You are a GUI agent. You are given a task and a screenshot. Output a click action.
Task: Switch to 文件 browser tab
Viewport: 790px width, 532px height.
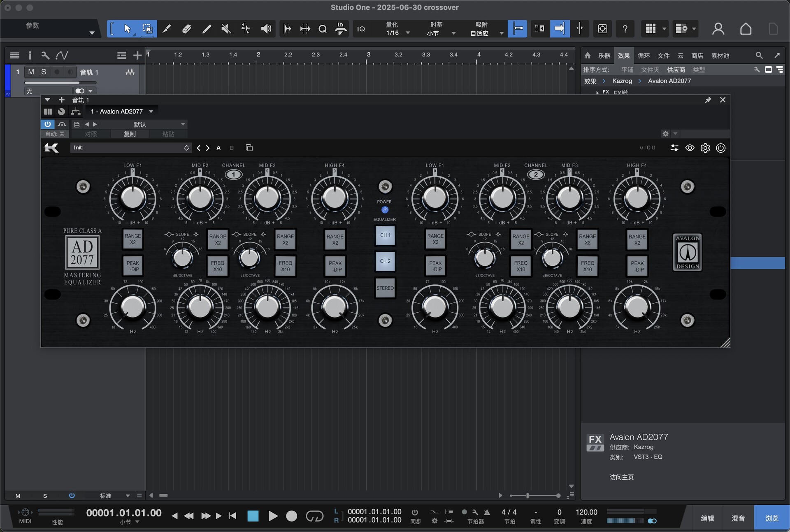click(x=663, y=56)
